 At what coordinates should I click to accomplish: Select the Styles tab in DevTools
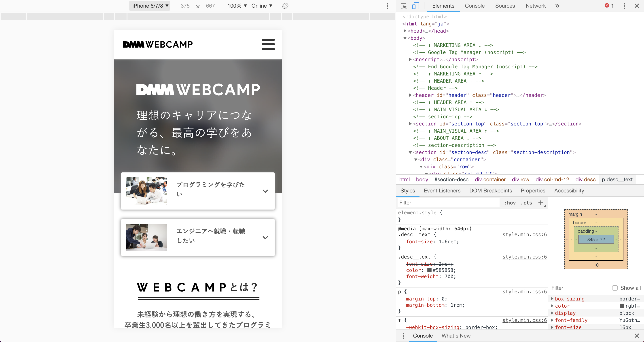[408, 191]
